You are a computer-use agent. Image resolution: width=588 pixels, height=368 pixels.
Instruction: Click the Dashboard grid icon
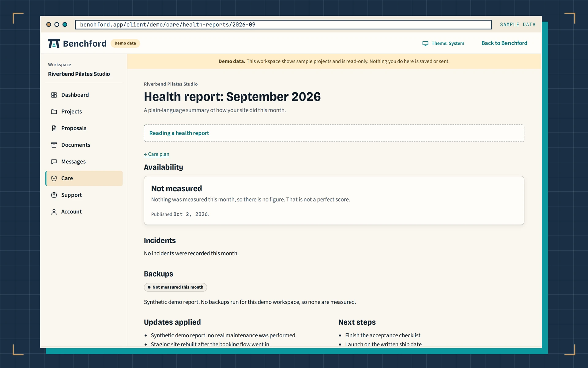point(54,95)
